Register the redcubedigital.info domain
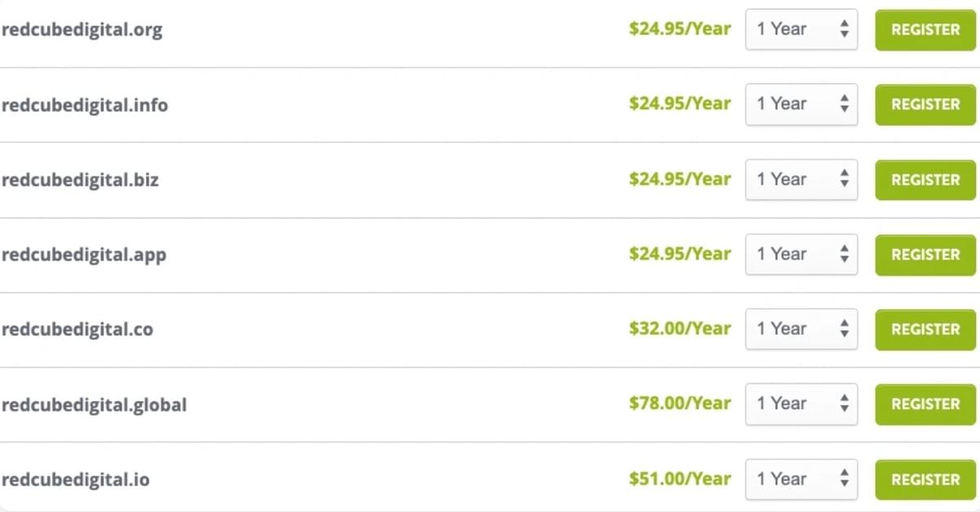The width and height of the screenshot is (980, 512). (x=925, y=105)
